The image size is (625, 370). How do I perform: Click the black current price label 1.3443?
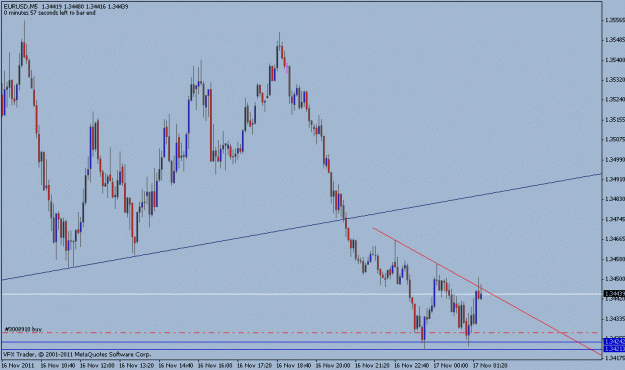point(614,294)
